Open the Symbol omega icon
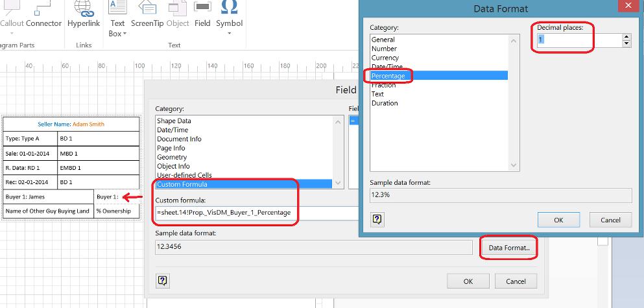This screenshot has width=644, height=308. pyautogui.click(x=229, y=8)
